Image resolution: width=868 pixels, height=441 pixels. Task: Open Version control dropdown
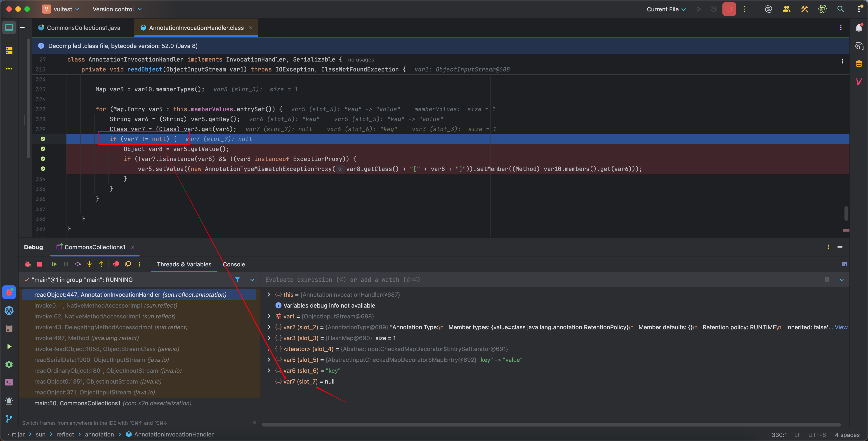click(117, 9)
